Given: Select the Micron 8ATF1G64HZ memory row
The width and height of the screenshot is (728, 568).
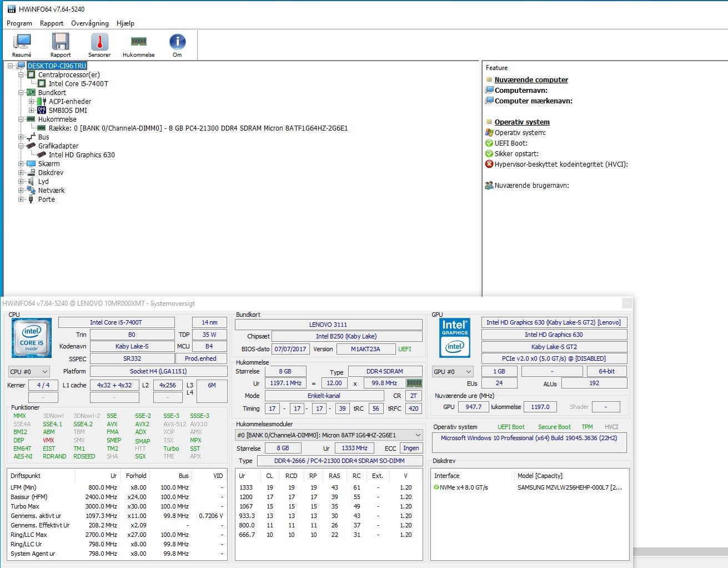Looking at the screenshot, I should point(198,128).
